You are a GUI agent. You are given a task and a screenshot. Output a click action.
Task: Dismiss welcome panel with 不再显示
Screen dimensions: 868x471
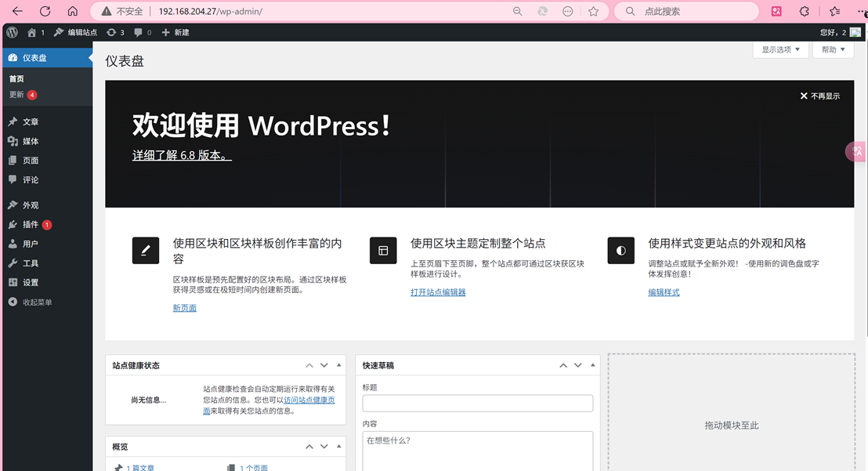[x=820, y=96]
